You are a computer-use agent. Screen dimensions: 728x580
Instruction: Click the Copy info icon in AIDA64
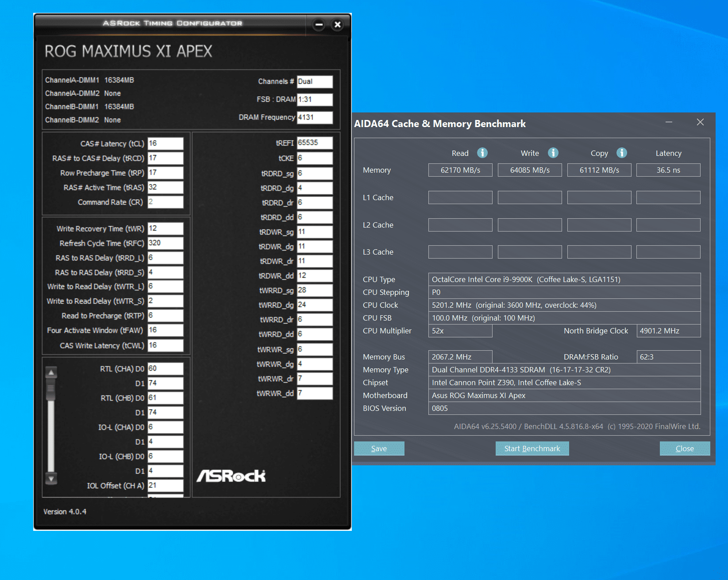tap(621, 153)
